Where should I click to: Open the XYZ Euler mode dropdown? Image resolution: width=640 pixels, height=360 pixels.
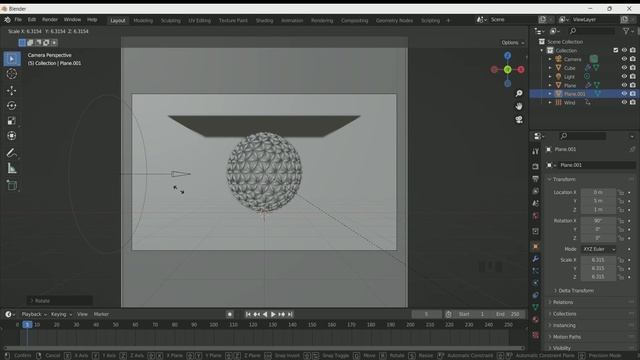point(598,249)
